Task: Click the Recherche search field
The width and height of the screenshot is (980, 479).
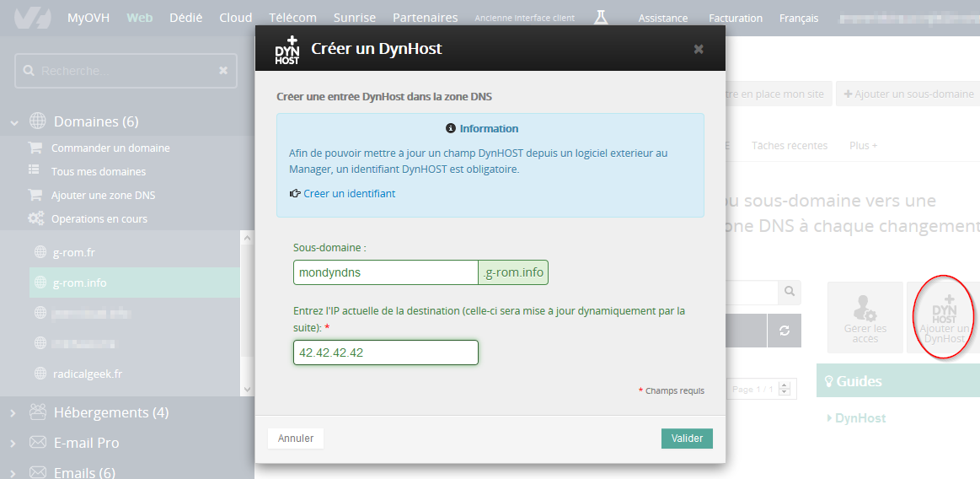Action: click(126, 71)
